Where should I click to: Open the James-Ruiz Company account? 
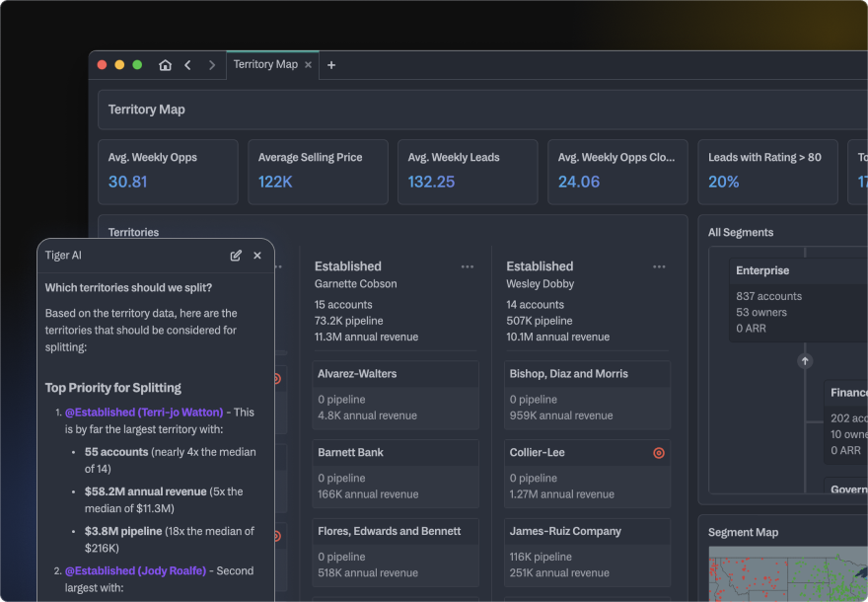coord(587,553)
